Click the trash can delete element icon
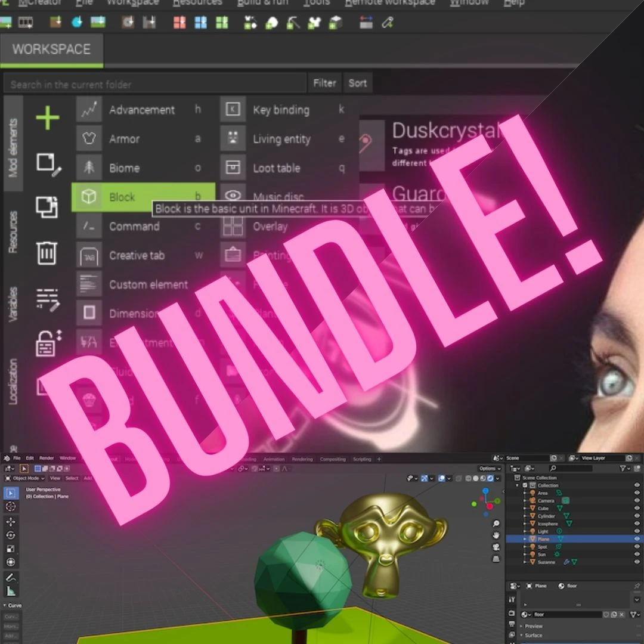 (x=47, y=252)
